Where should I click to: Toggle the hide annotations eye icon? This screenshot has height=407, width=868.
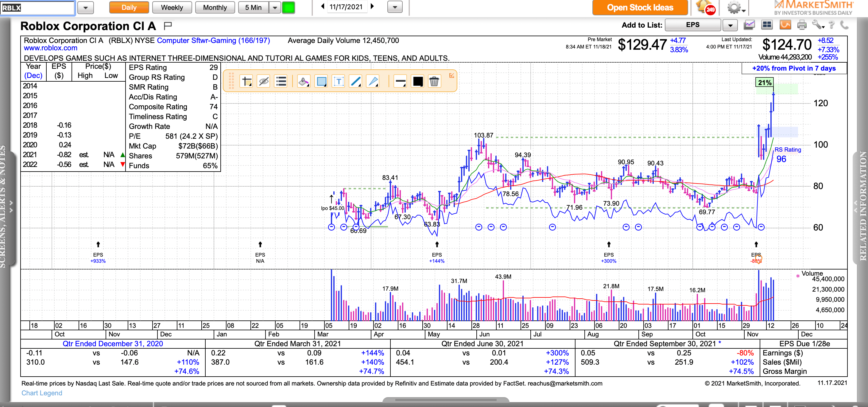coord(263,81)
